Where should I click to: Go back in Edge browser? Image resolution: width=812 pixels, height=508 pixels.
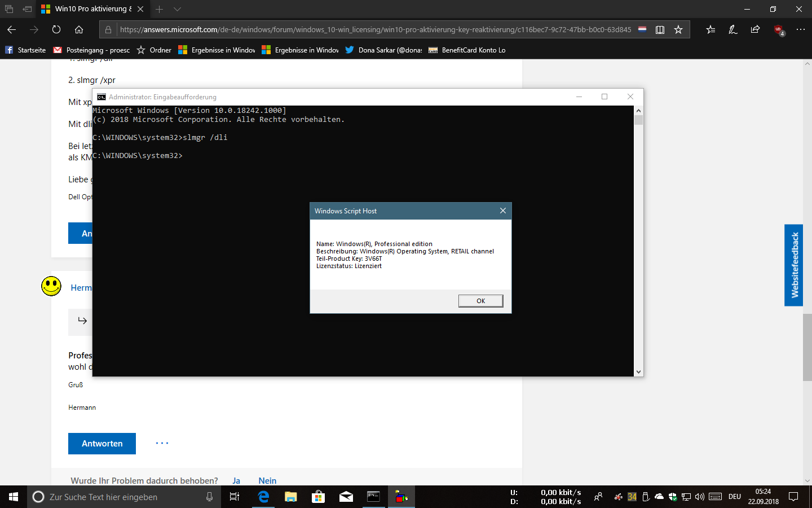pyautogui.click(x=12, y=29)
